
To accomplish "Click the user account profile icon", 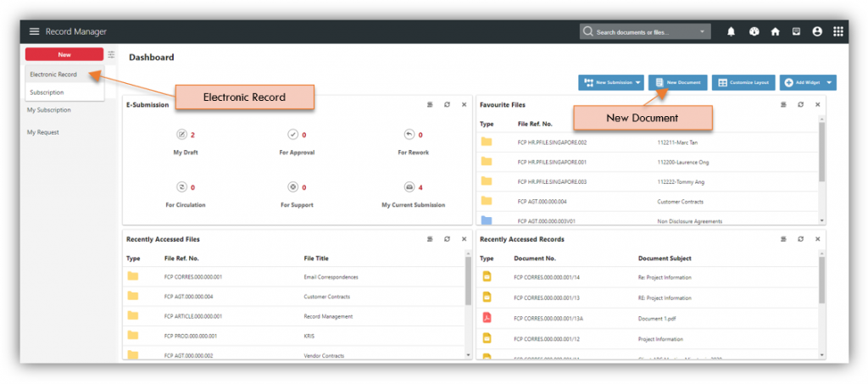I will pos(817,31).
